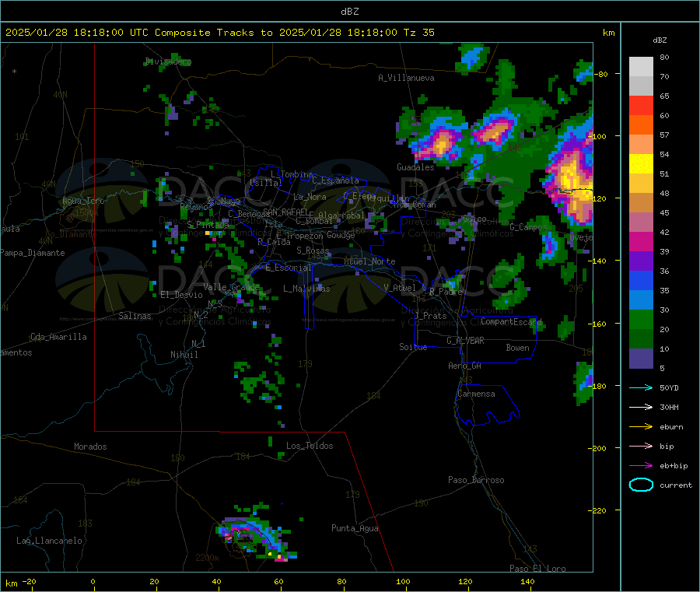Click the J_Prats map label

431,316
